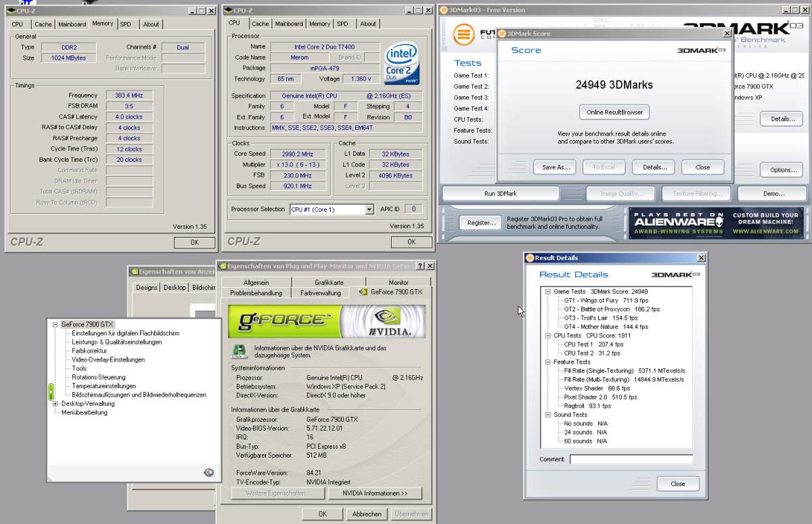The height and width of the screenshot is (524, 812).
Task: Switch to the Monitor tab
Action: tap(399, 282)
